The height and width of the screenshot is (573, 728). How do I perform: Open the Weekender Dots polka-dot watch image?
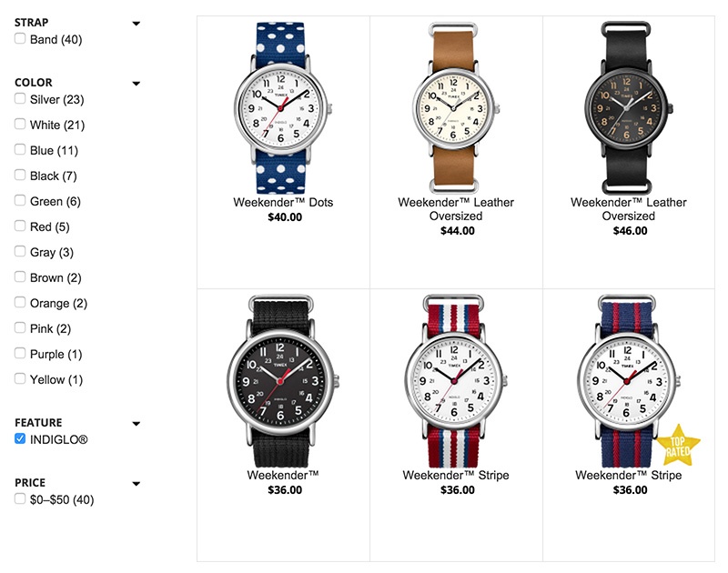283,107
